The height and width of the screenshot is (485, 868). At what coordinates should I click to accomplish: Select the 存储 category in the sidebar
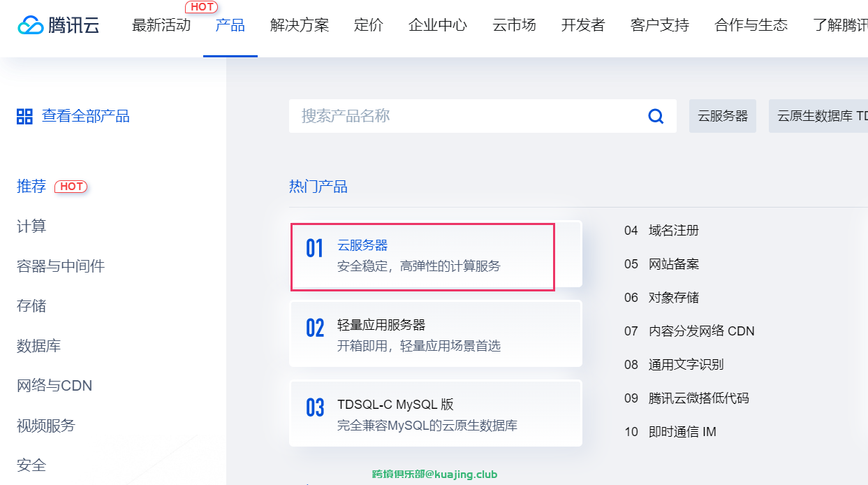point(31,305)
